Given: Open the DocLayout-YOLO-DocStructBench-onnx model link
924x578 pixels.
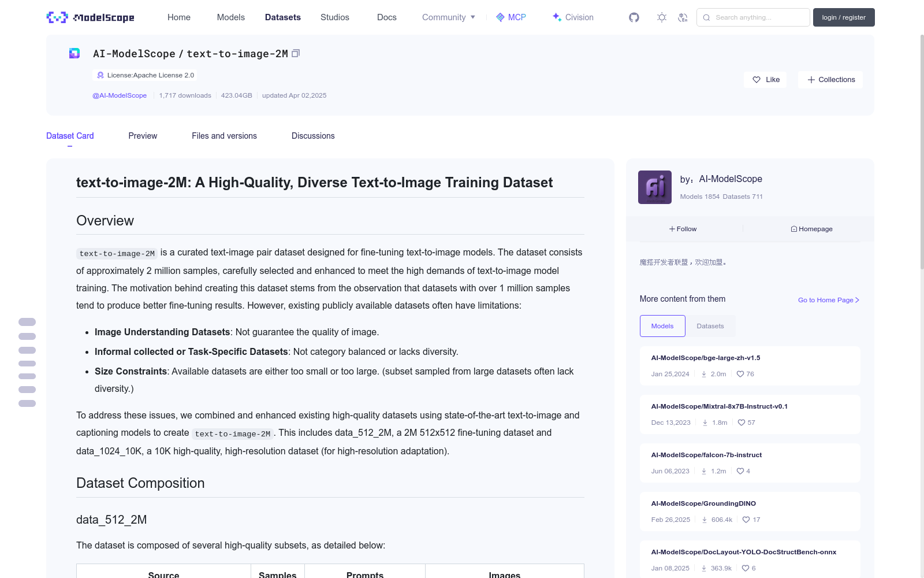Looking at the screenshot, I should (744, 552).
